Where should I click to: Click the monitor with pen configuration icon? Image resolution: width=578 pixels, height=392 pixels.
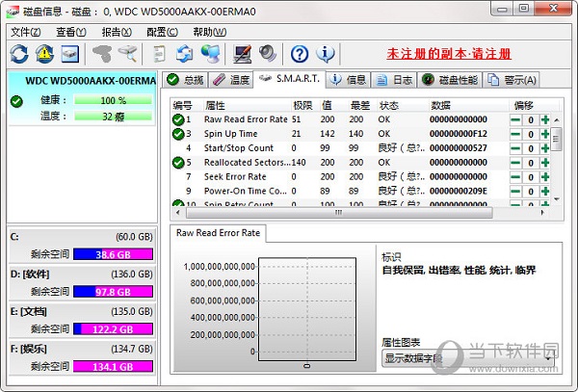243,54
